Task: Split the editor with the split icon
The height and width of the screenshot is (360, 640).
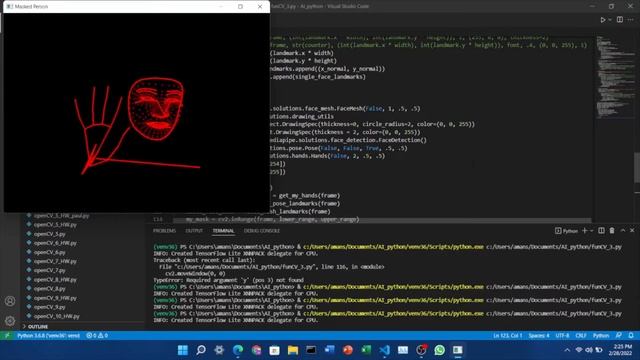Action: tap(620, 20)
